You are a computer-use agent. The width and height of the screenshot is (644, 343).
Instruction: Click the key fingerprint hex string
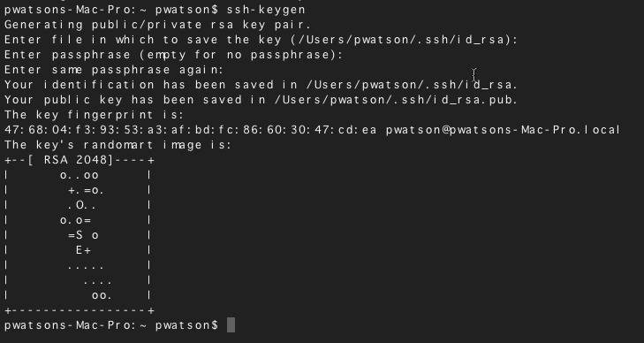pos(191,130)
